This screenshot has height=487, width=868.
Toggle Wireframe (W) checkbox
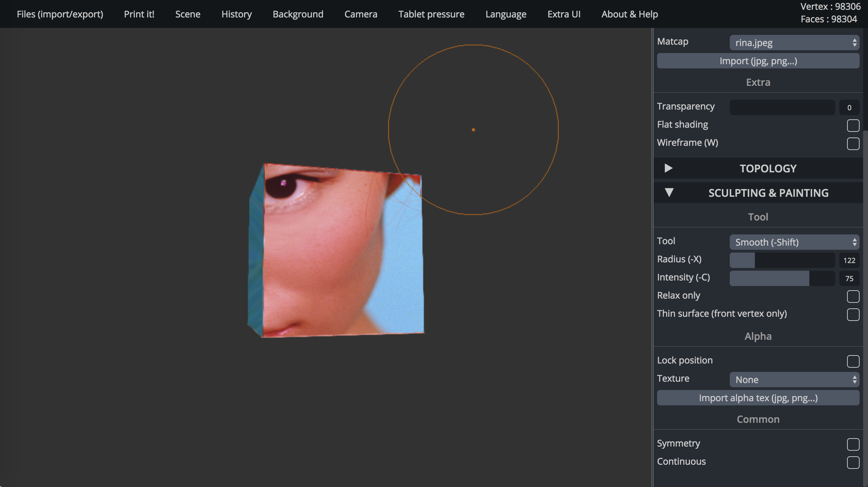click(x=853, y=143)
